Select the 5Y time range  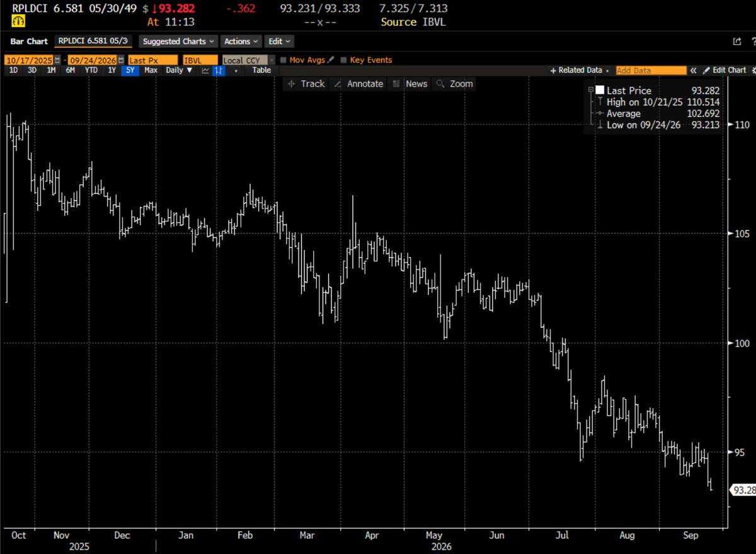130,71
